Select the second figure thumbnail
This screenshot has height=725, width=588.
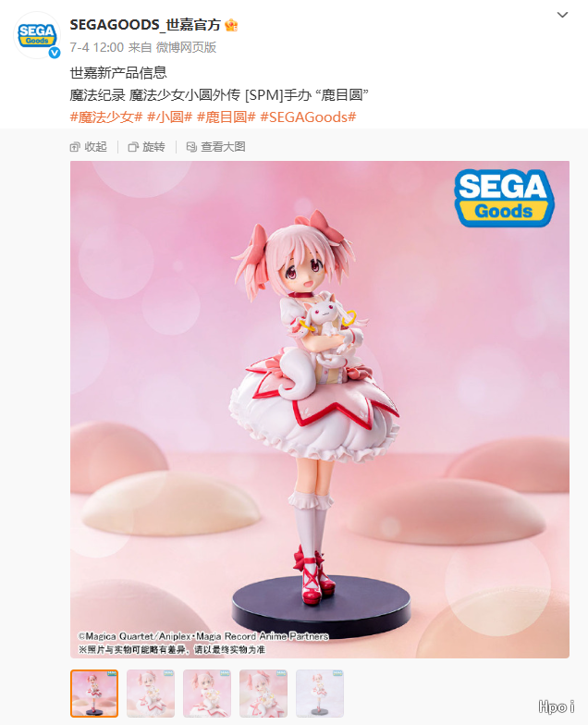[151, 694]
